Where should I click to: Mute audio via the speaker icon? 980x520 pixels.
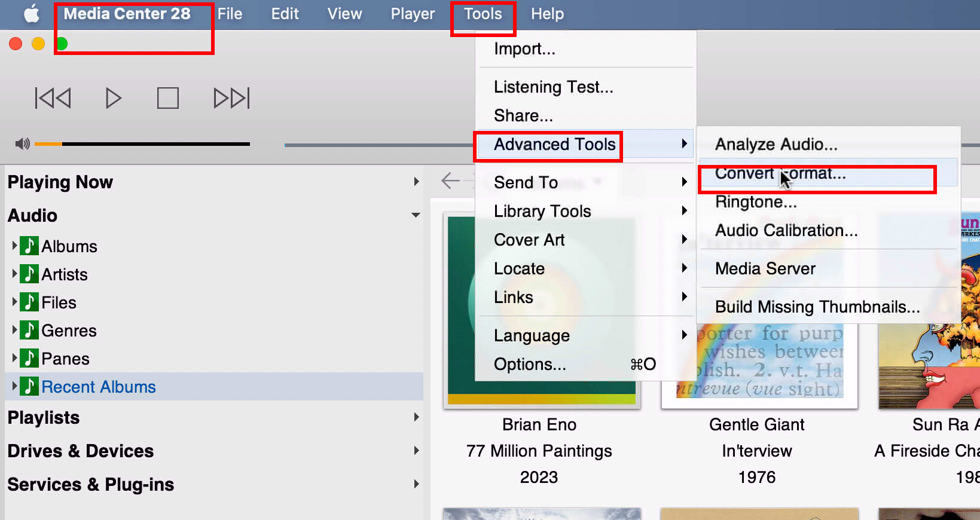coord(22,143)
